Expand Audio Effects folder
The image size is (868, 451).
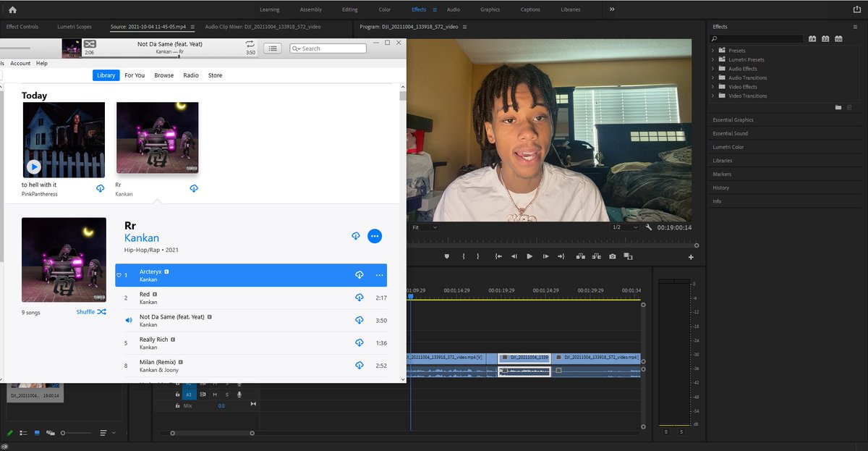click(x=713, y=69)
